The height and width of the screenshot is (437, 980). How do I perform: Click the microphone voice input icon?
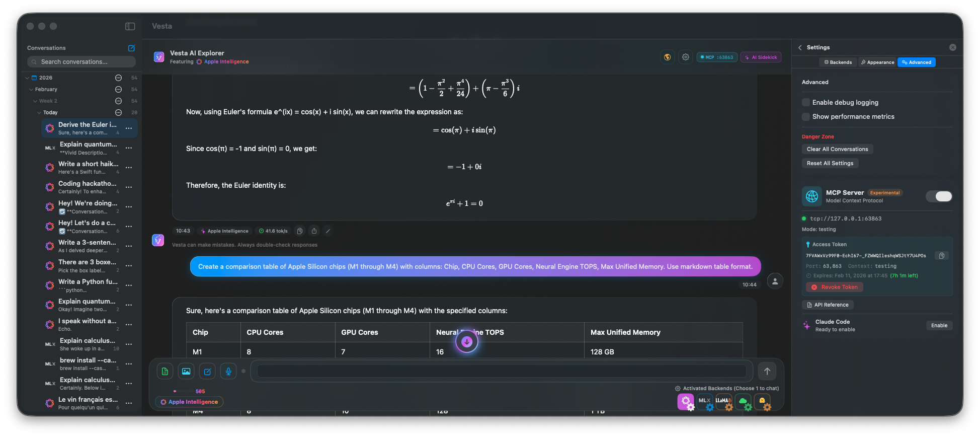point(228,372)
